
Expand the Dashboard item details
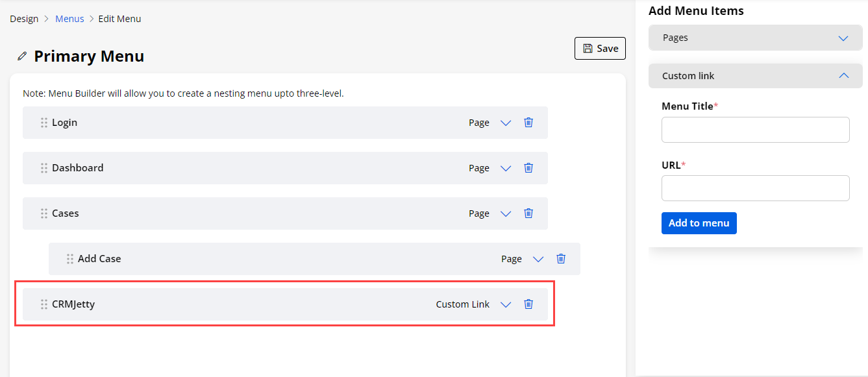click(506, 169)
